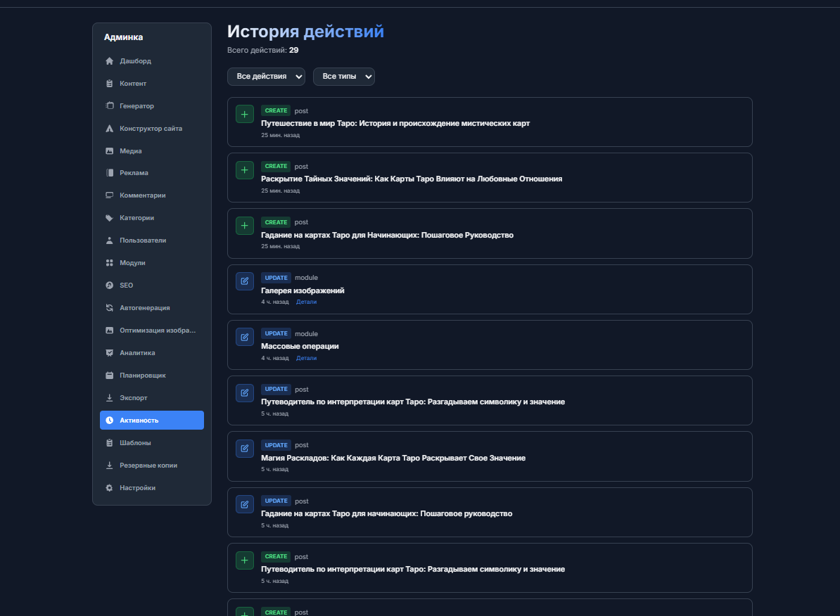840x616 pixels.
Task: Open the Медиа menu item
Action: click(131, 151)
